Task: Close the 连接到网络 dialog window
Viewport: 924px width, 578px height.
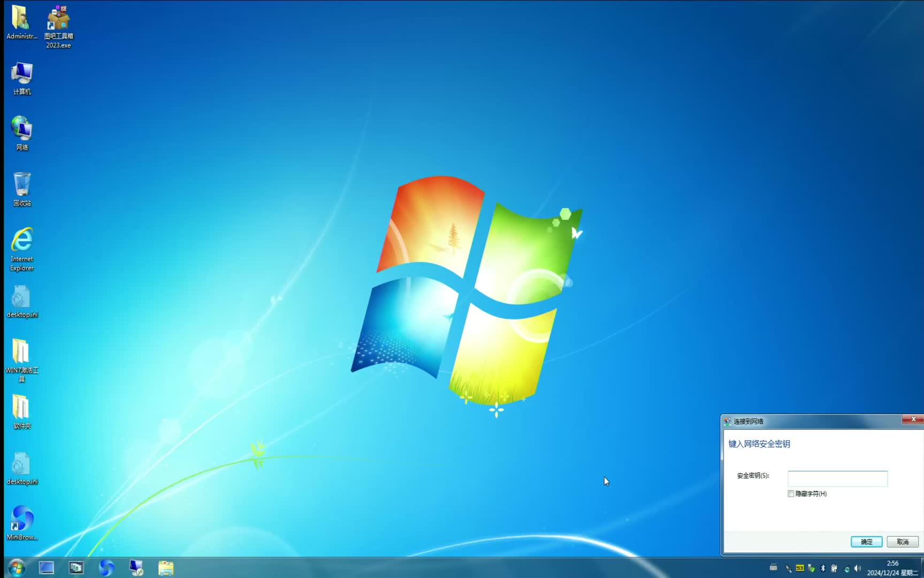Action: click(913, 419)
